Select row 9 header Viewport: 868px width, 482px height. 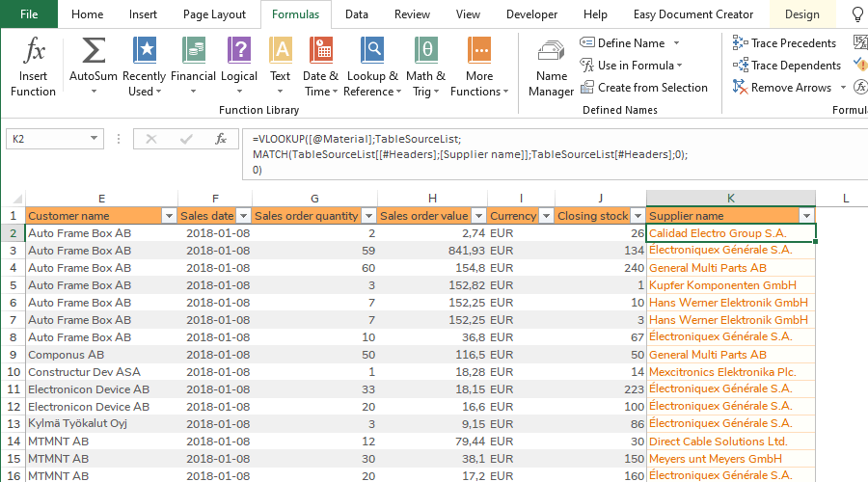coord(13,355)
